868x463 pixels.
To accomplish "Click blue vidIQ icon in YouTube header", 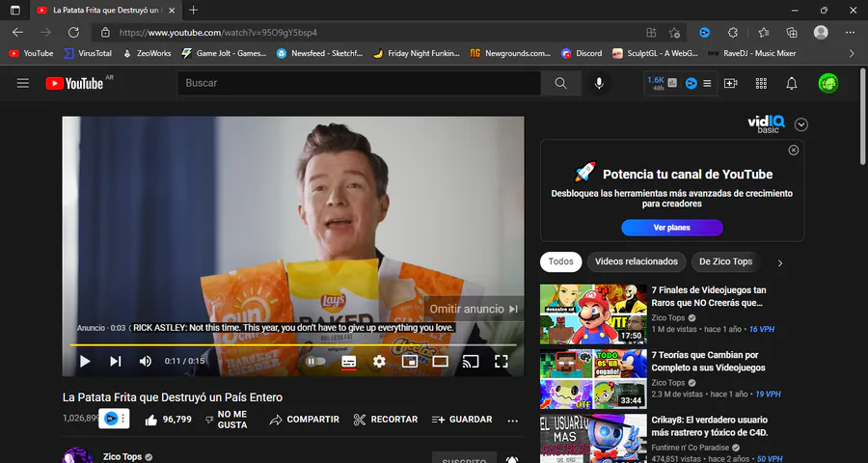I will (691, 84).
